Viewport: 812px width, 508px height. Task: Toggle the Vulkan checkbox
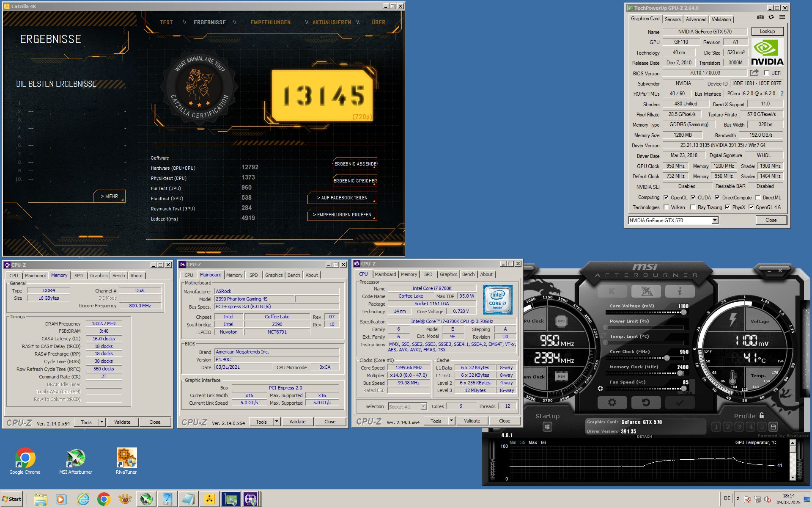point(666,207)
